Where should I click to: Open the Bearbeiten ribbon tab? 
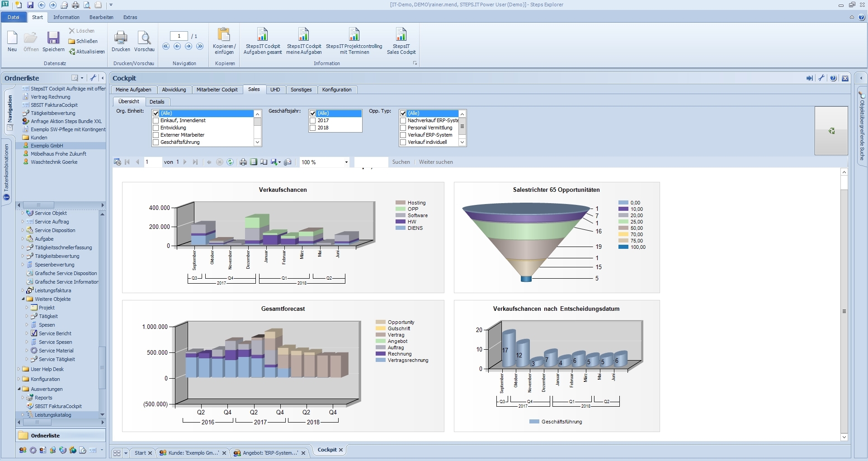(x=101, y=17)
